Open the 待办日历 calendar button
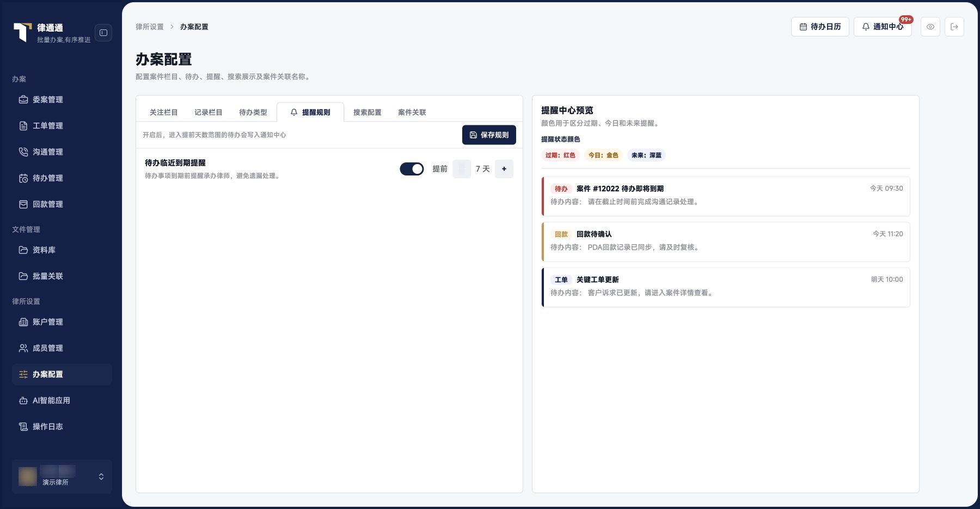Screen dimensions: 980x509 (820, 27)
